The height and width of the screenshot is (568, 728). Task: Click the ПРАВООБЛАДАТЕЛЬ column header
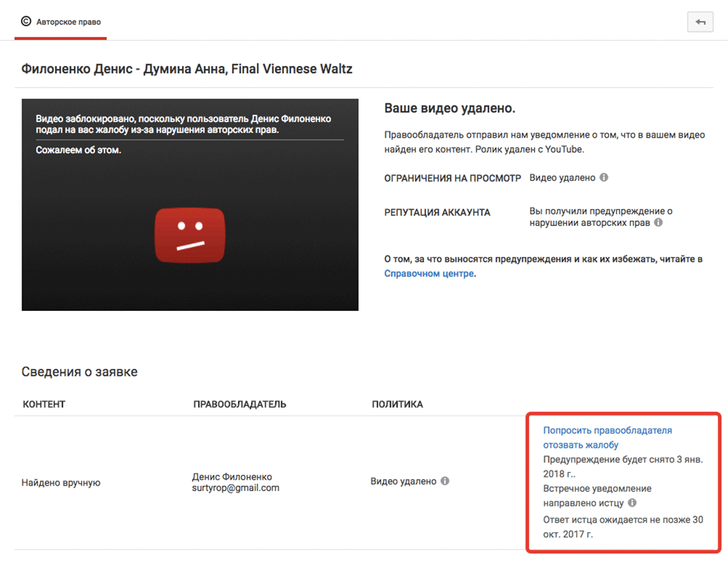239,404
